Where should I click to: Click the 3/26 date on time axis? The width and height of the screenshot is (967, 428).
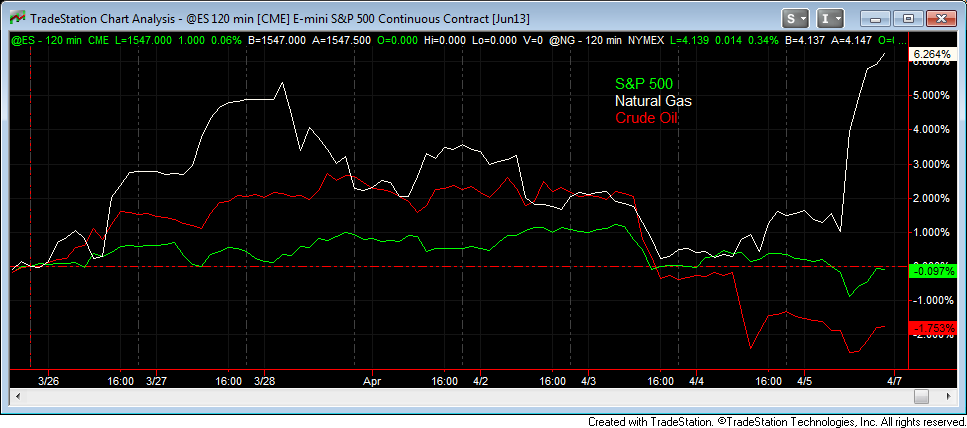point(48,381)
